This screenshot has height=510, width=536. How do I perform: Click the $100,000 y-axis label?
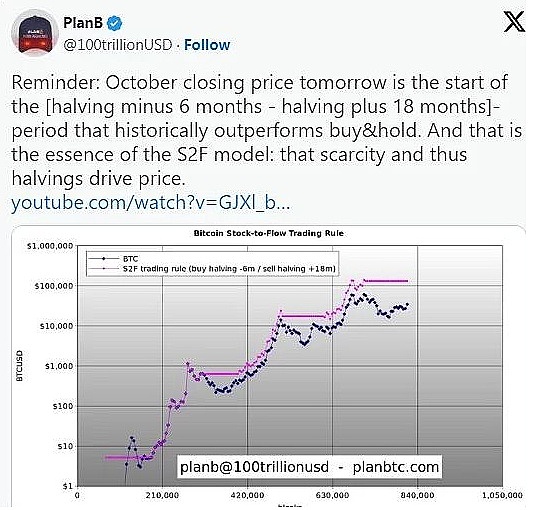tap(54, 285)
